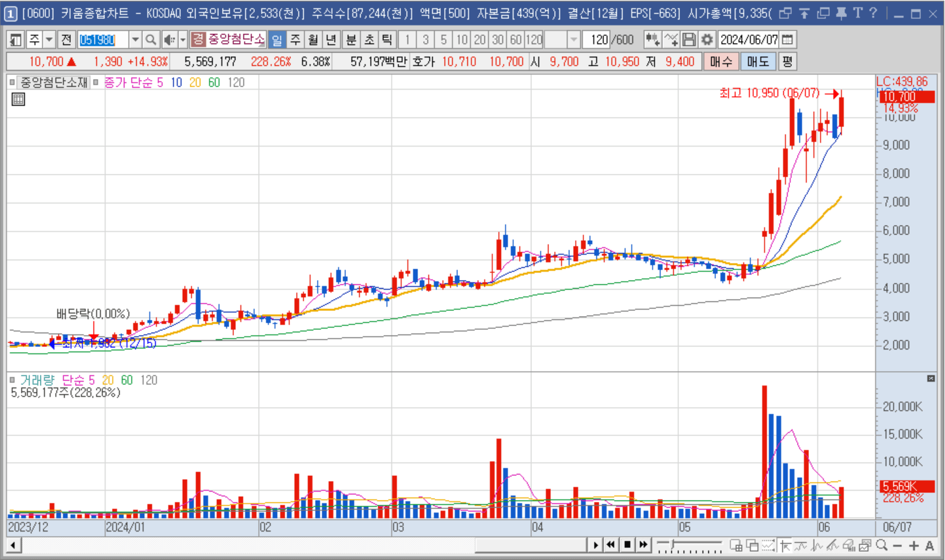
Task: Click the first overlapping-windows icon at bottom
Action: (736, 545)
